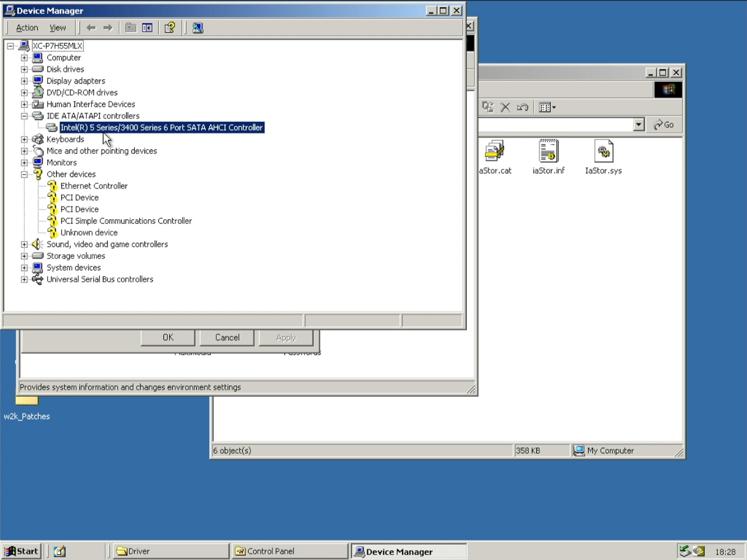Screen dimensions: 747x560
Task: Select Intel 5 Series SATA AHCI Controller entry
Action: point(162,128)
